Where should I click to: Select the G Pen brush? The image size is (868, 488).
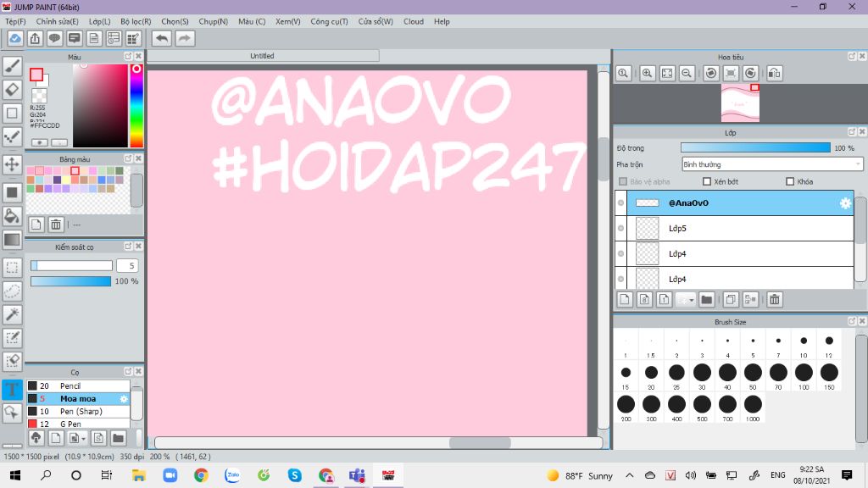pyautogui.click(x=78, y=424)
